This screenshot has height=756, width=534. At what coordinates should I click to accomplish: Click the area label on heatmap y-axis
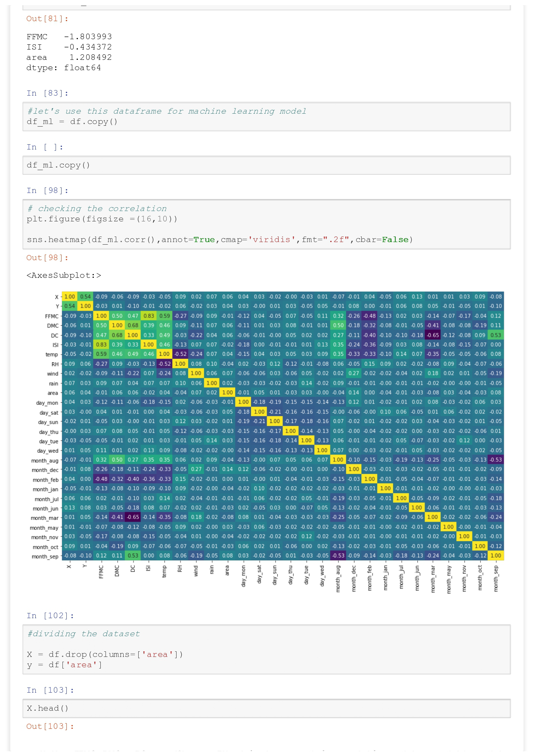pyautogui.click(x=53, y=393)
